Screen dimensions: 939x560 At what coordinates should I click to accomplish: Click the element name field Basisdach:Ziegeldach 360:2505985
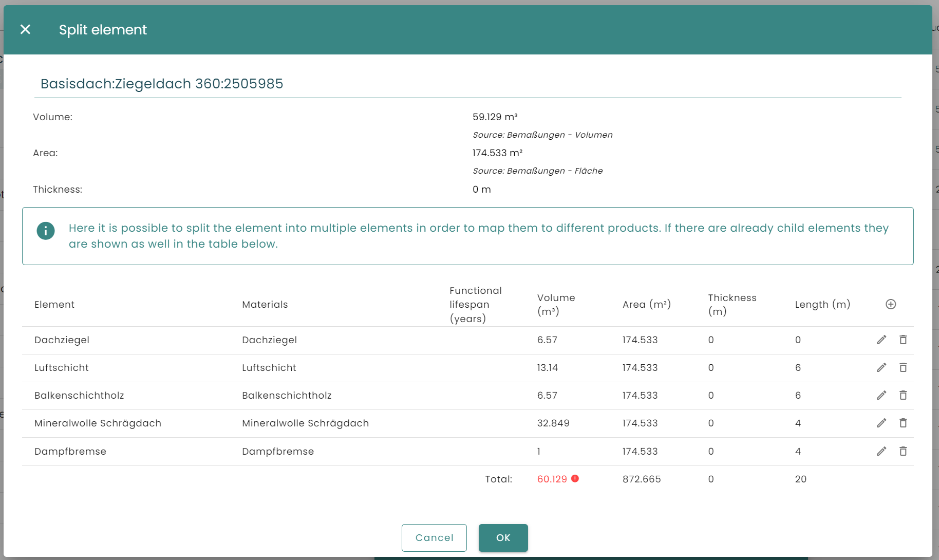[x=467, y=84]
